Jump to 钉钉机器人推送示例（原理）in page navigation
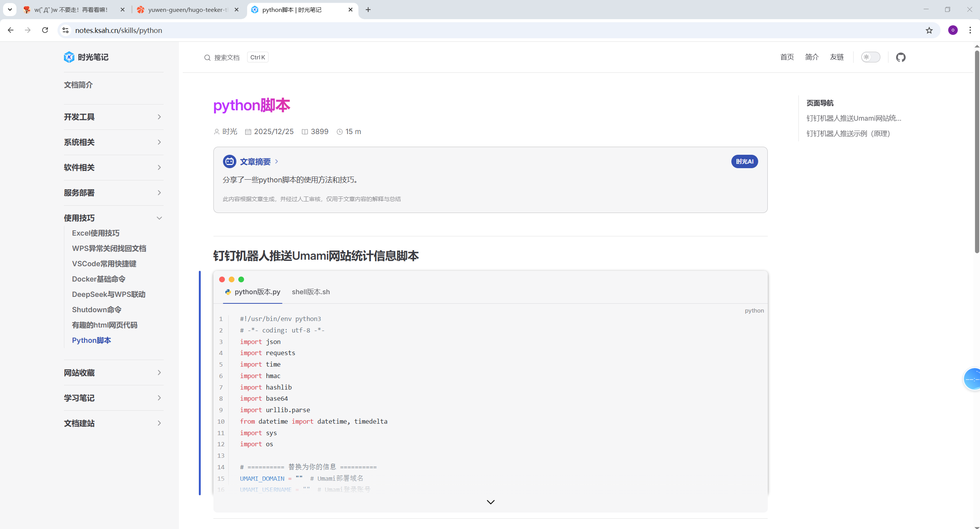This screenshot has width=980, height=529. click(x=848, y=133)
